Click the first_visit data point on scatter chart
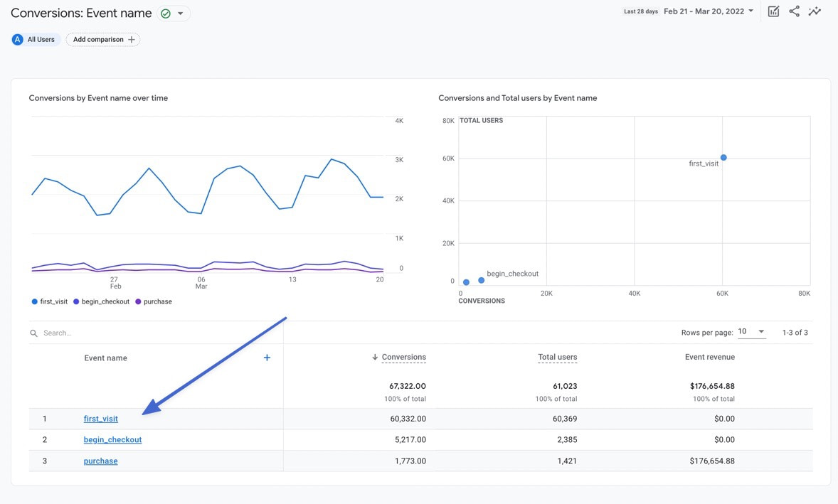Viewport: 838px width, 504px height. pos(723,157)
